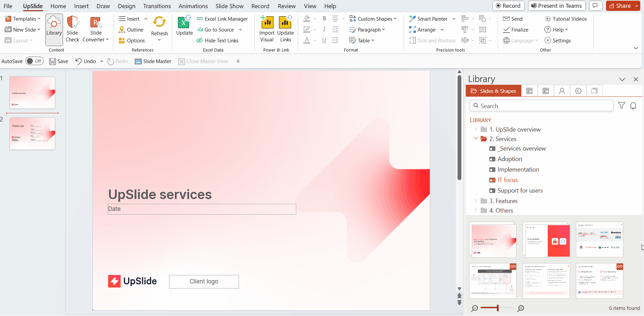Screen dimensions: 644x316
Task: Click Update Links for Power BI
Action: 285,30
